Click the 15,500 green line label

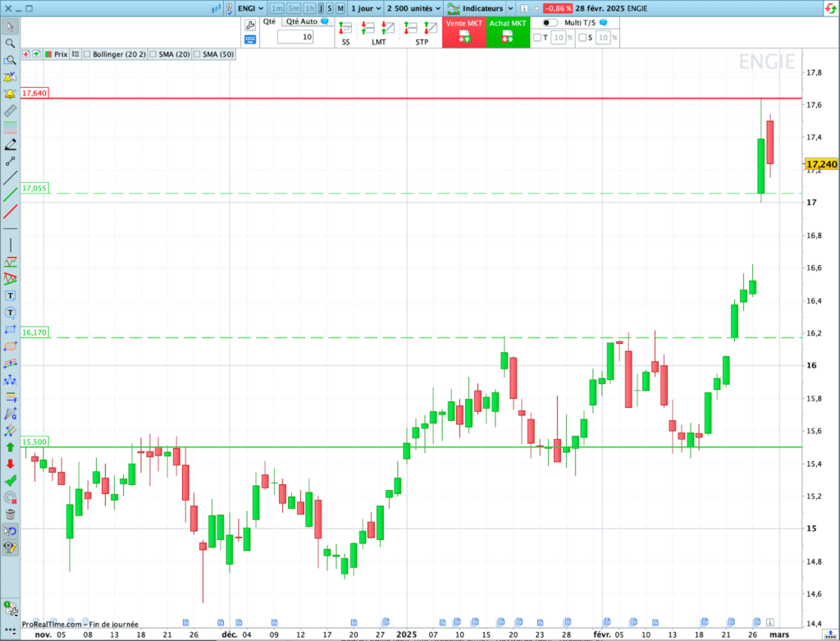(34, 442)
